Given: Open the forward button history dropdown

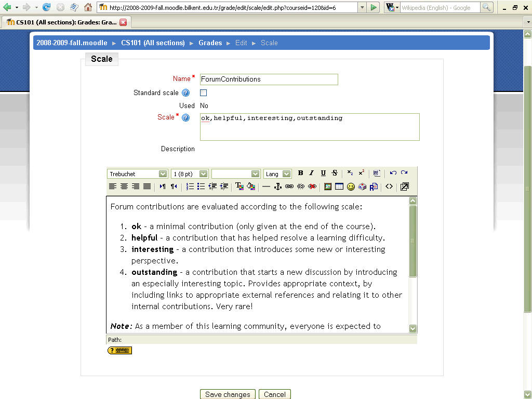Looking at the screenshot, I should pos(36,7).
